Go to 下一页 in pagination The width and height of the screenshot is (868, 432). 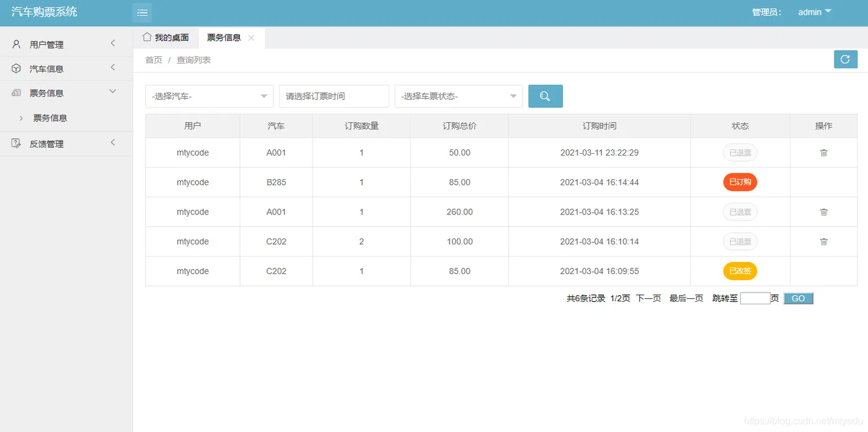pyautogui.click(x=649, y=298)
